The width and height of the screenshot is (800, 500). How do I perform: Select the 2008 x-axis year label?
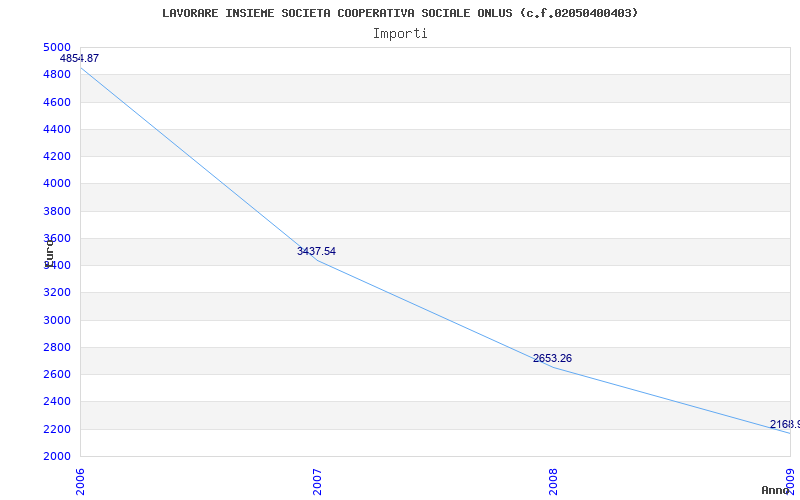(554, 482)
